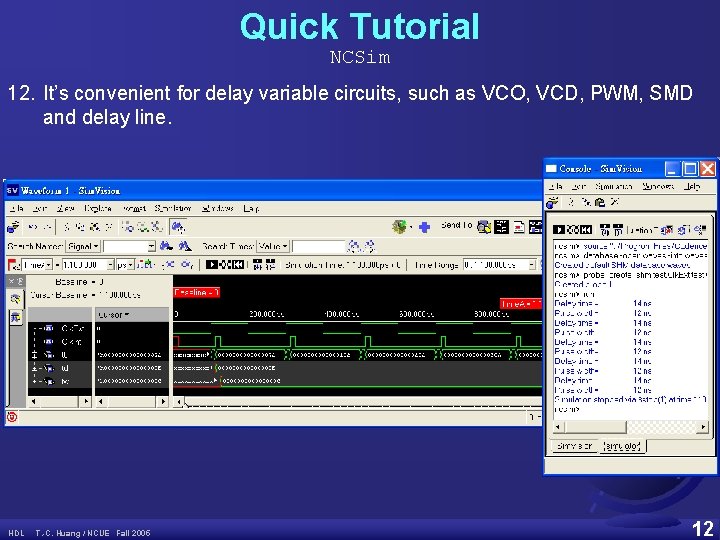This screenshot has height=540, width=720.
Task: Click the red TimeA cursor marker flag
Action: click(521, 304)
